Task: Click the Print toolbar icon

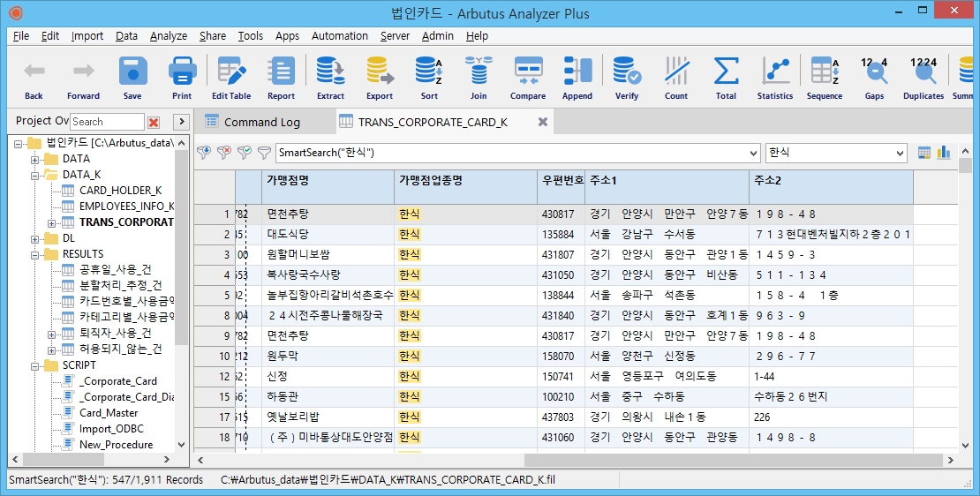Action: 182,71
